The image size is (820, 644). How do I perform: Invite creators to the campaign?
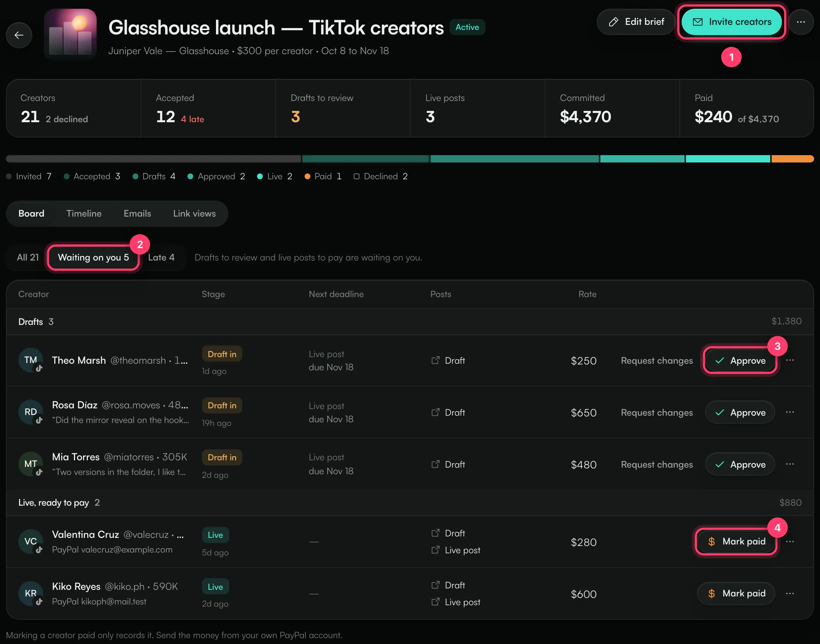pos(732,22)
